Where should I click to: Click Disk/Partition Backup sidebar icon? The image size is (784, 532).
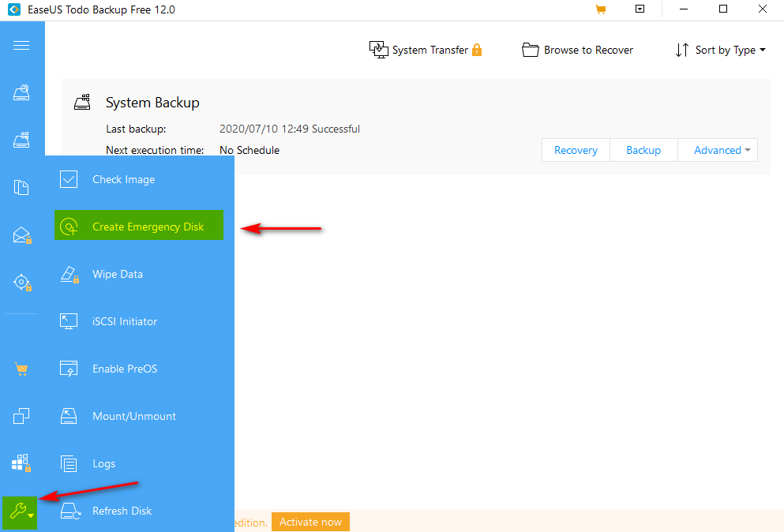(21, 92)
